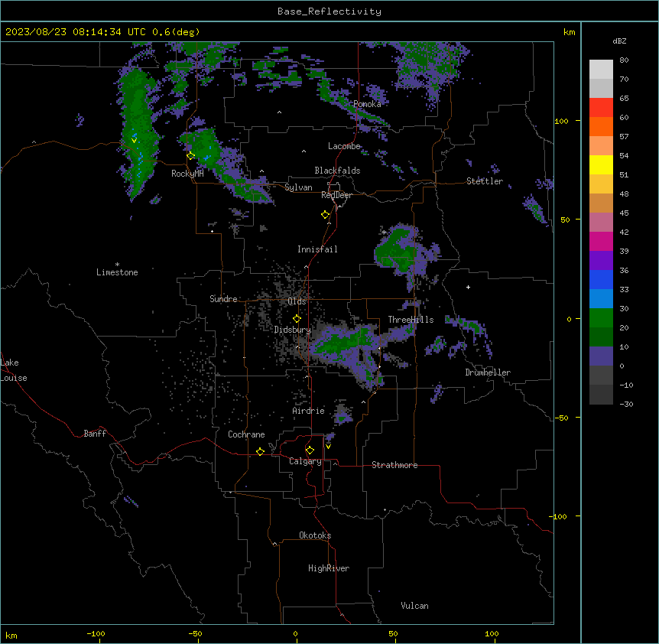Pick the violet swatch between 39 and 36
The image size is (659, 644).
point(601,260)
